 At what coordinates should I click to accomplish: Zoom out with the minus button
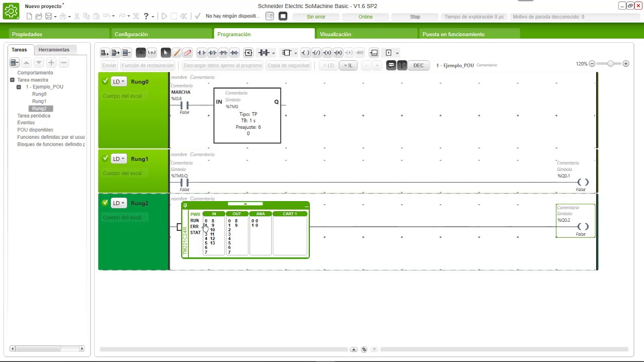coord(592,64)
